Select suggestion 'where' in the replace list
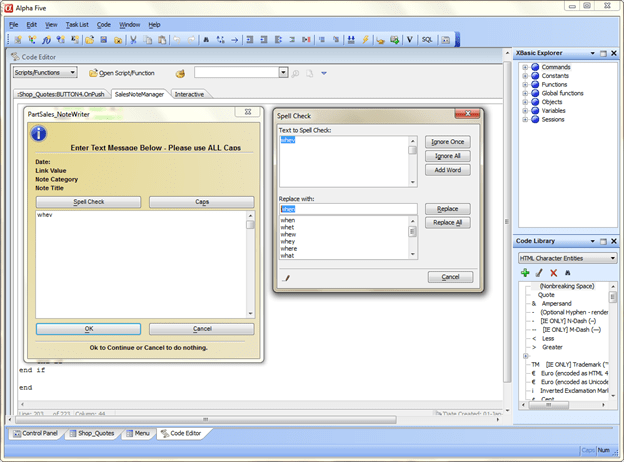The width and height of the screenshot is (624, 462). click(x=288, y=248)
